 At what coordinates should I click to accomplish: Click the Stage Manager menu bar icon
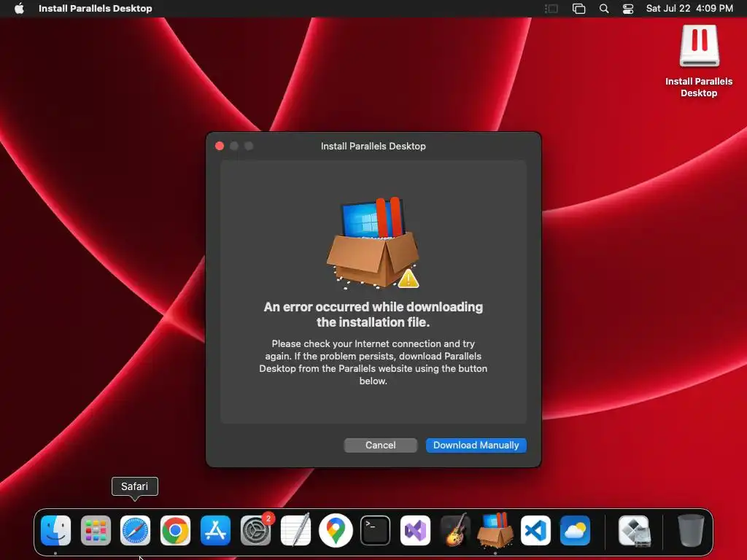tap(551, 9)
